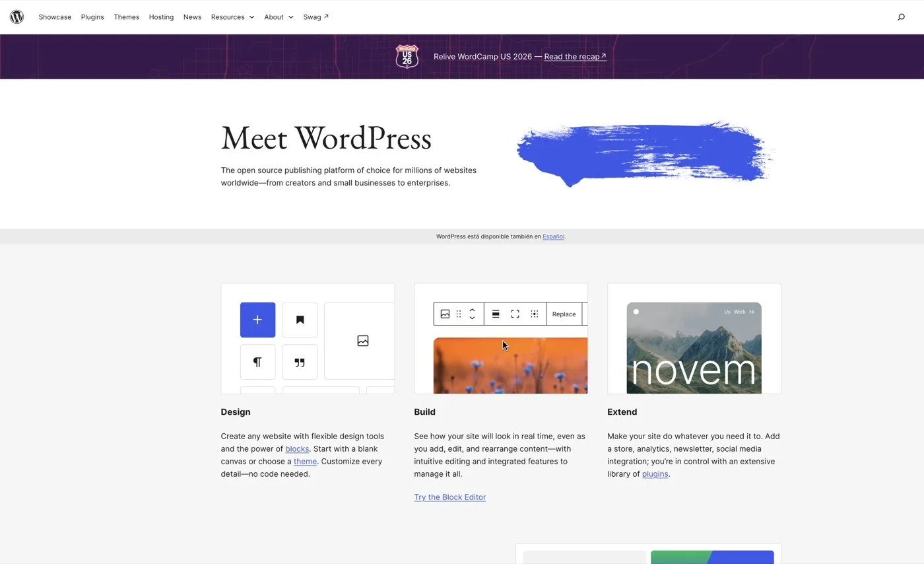924x564 pixels.
Task: Click the WordPress logo icon
Action: point(16,17)
